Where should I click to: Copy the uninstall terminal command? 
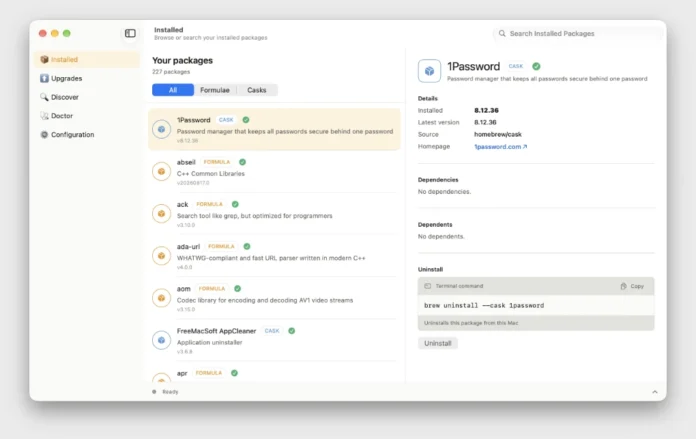click(x=632, y=286)
